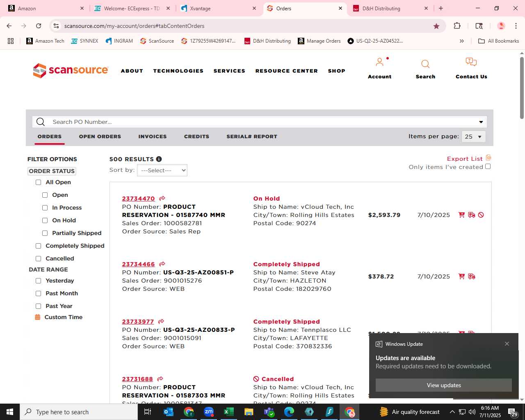The image size is (525, 420).
Task: Open the browser Extensions puzzle icon
Action: coord(457,26)
